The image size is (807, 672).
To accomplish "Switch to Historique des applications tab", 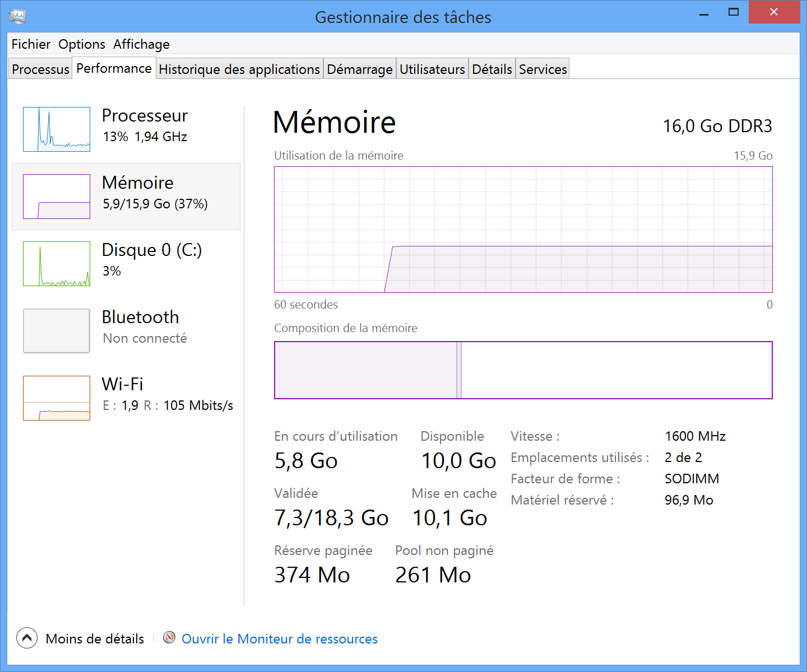I will coord(239,69).
